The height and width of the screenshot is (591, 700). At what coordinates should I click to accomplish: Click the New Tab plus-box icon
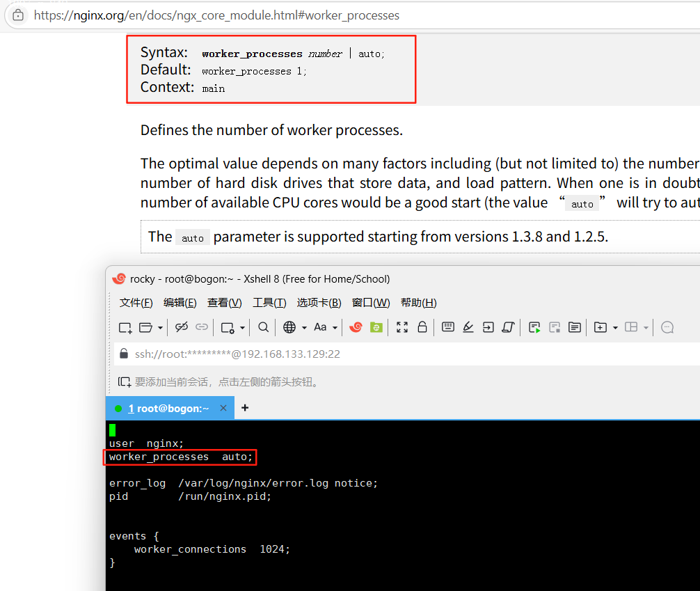pos(600,327)
